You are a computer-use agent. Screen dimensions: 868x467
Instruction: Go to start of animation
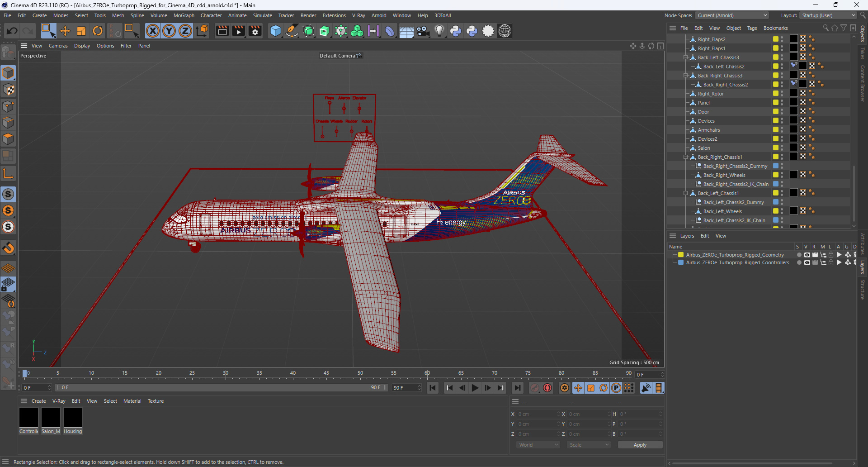click(x=433, y=388)
